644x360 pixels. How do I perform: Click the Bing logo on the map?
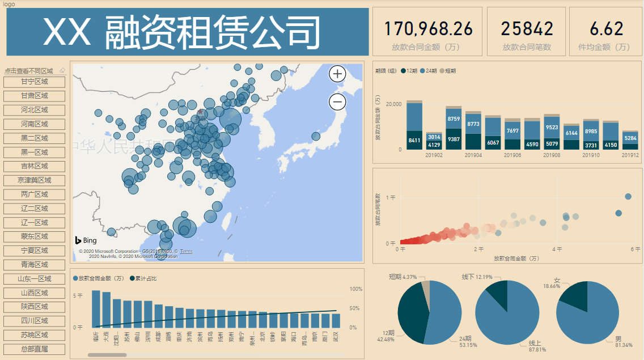pos(86,240)
